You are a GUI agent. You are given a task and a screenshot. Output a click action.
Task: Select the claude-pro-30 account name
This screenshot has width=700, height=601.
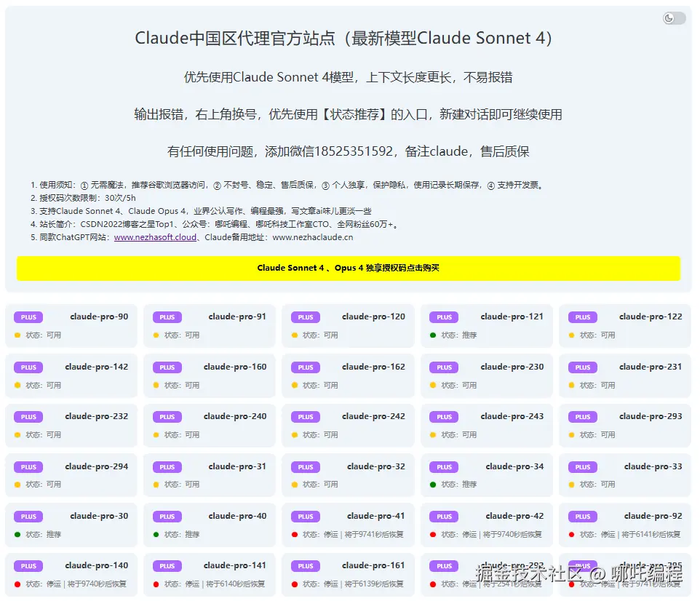click(x=99, y=516)
